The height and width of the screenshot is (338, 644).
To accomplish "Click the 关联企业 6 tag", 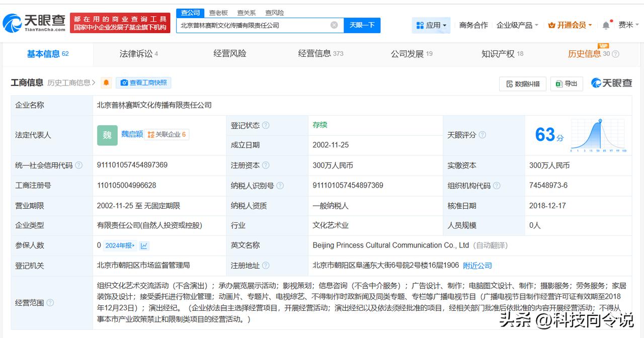I will (167, 135).
